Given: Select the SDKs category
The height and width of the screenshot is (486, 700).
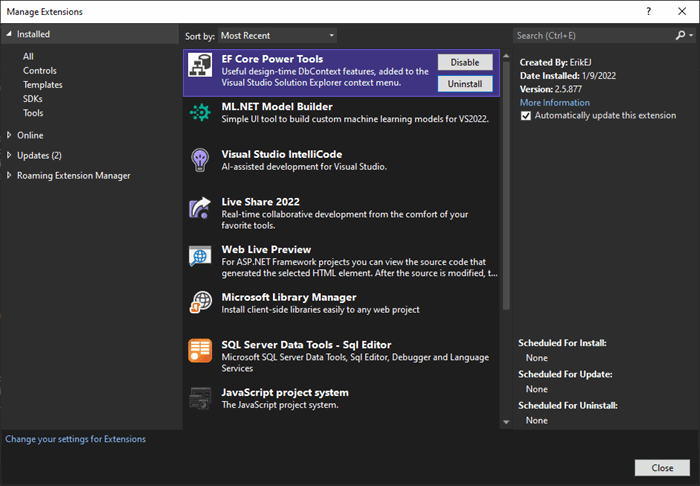Looking at the screenshot, I should tap(33, 99).
